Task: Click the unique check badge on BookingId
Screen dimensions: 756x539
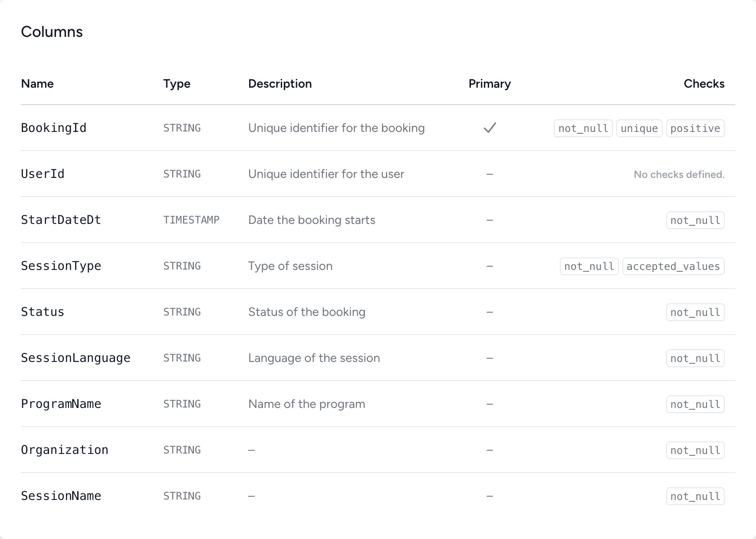Action: [x=639, y=128]
